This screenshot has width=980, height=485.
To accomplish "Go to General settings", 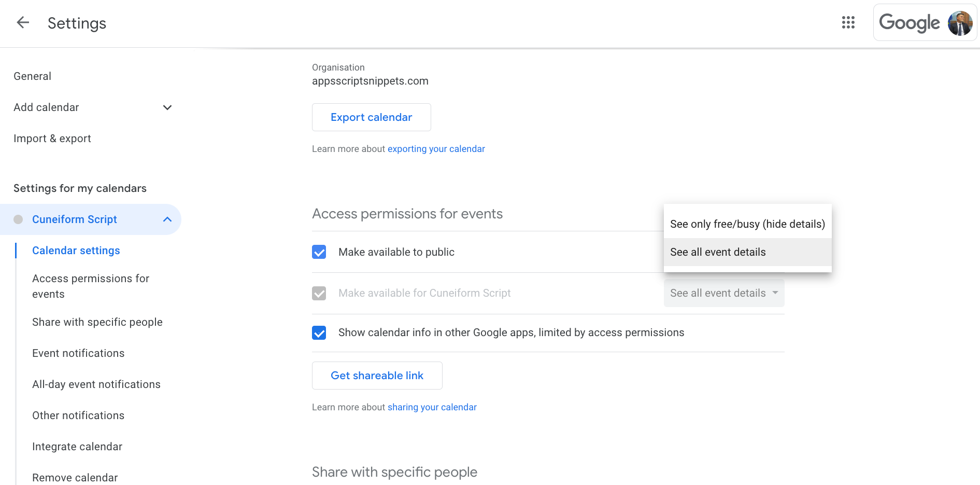I will coord(32,76).
